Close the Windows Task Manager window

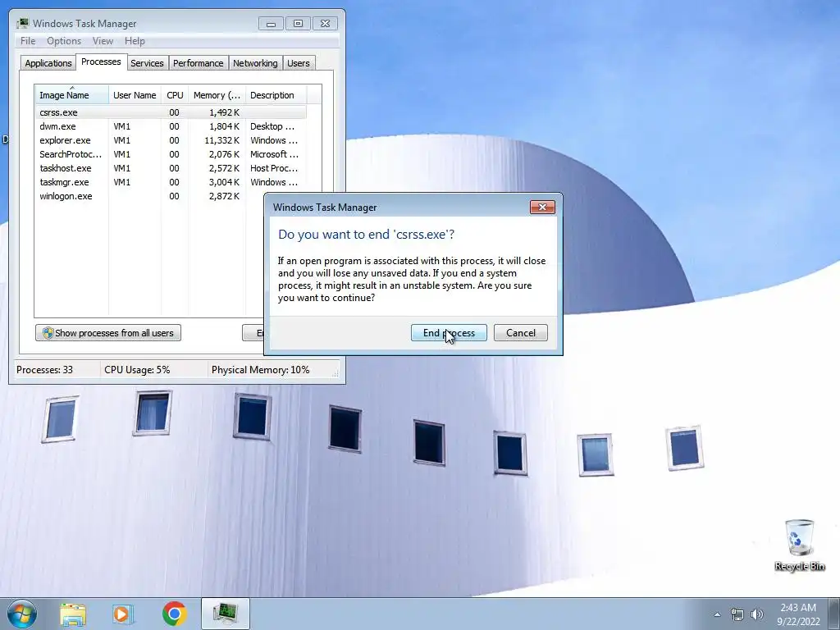coord(325,24)
